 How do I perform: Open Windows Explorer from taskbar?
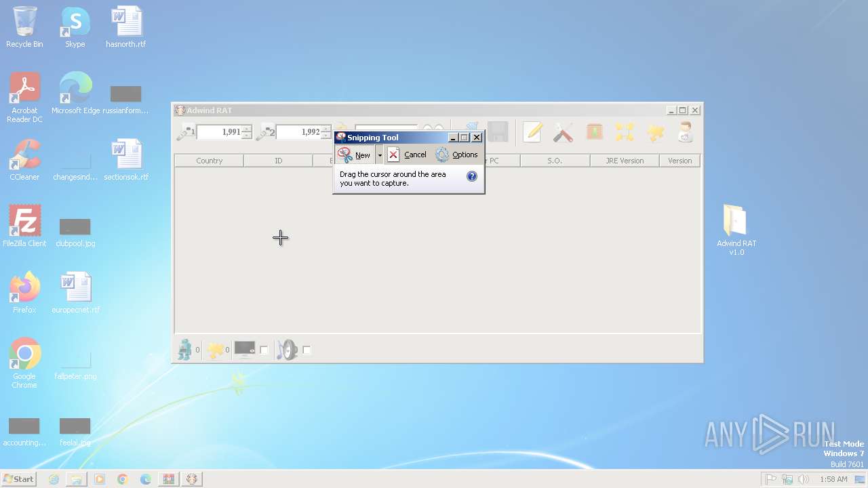[x=77, y=479]
